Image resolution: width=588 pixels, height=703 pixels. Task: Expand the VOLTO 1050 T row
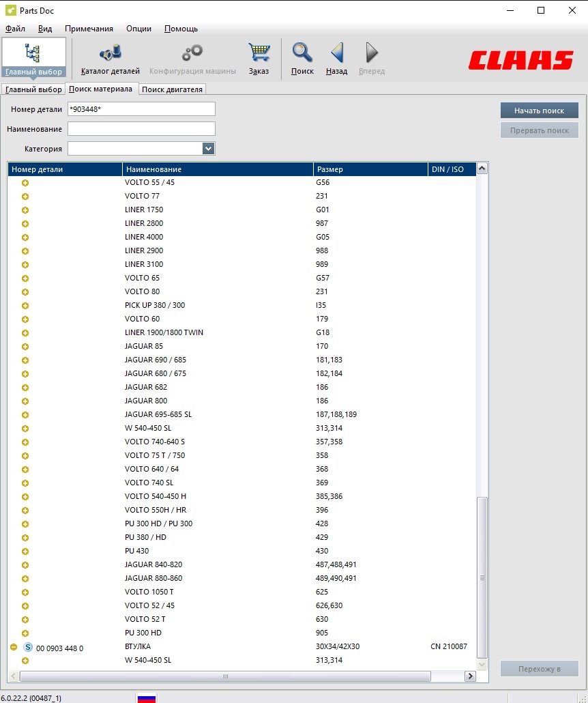point(25,592)
